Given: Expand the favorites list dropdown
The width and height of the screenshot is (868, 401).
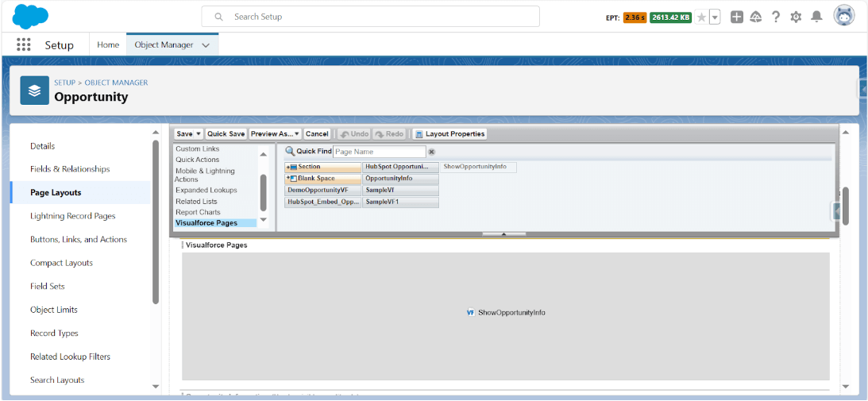Looking at the screenshot, I should pos(715,17).
